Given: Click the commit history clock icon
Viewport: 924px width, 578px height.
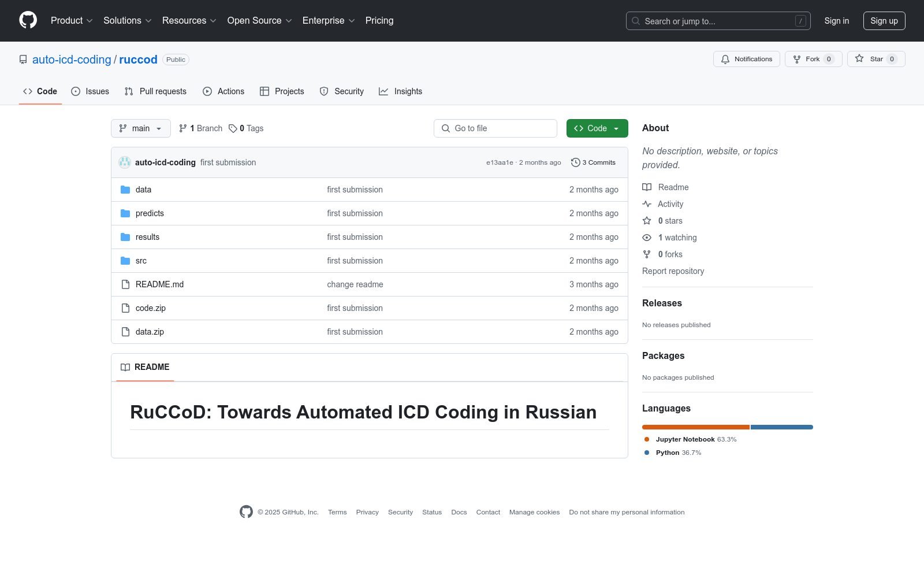Looking at the screenshot, I should pyautogui.click(x=575, y=162).
